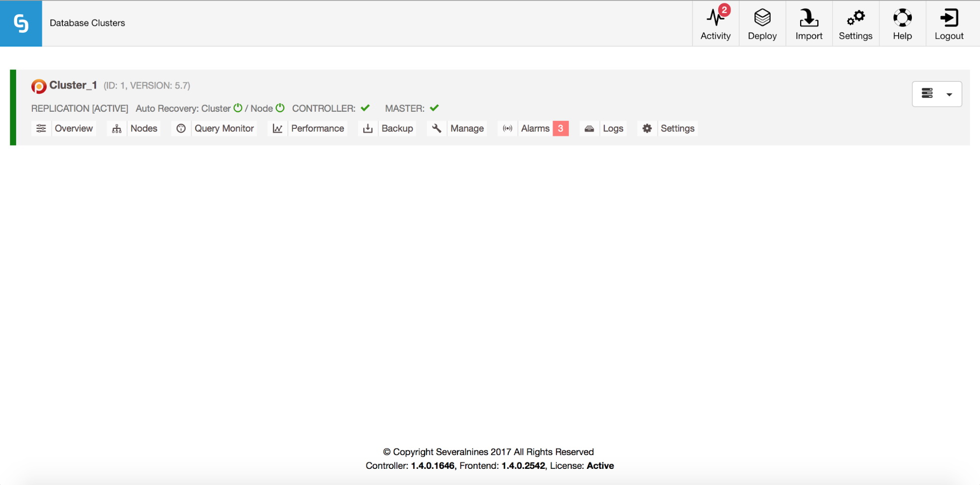
Task: Open the cluster Settings tab
Action: coord(678,128)
